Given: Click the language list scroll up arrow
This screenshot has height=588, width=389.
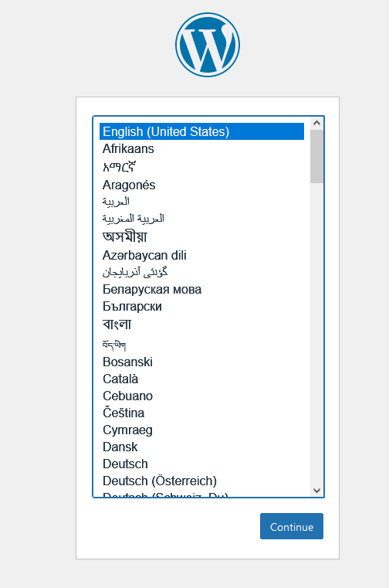Looking at the screenshot, I should tap(316, 123).
